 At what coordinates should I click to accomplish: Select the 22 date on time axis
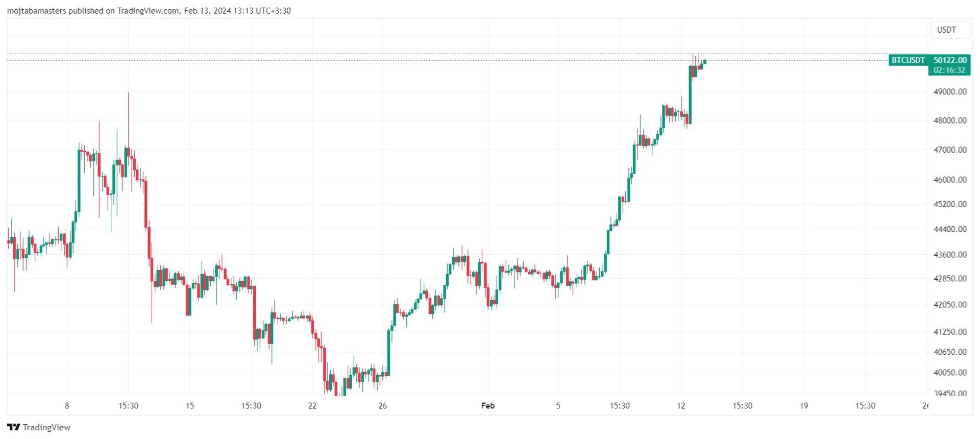click(x=312, y=406)
